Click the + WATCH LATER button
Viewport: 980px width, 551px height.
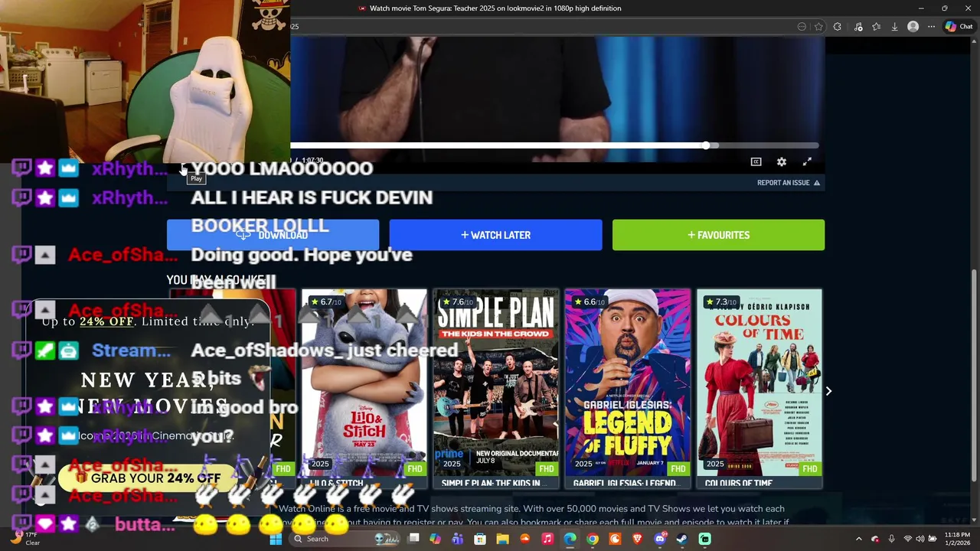click(x=495, y=235)
